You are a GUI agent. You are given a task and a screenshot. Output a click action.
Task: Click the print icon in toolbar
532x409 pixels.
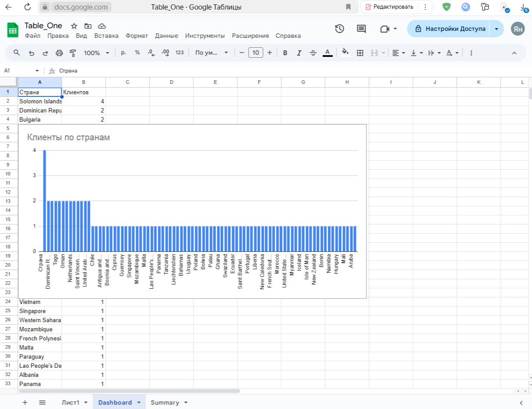coord(59,53)
